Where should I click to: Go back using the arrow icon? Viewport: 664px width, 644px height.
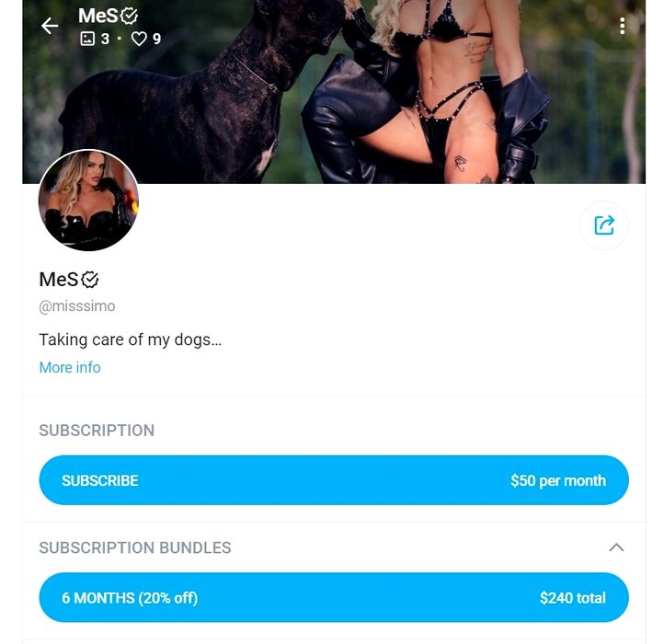[50, 26]
